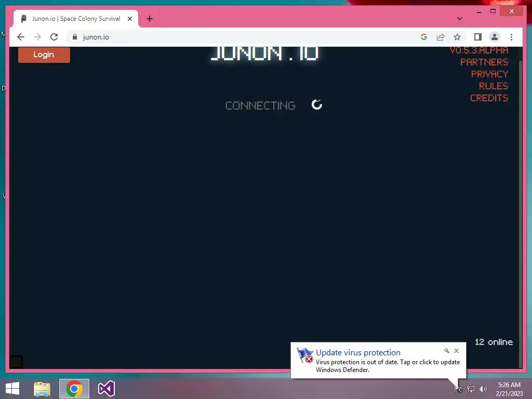Expand the tab search chevron

(x=459, y=19)
